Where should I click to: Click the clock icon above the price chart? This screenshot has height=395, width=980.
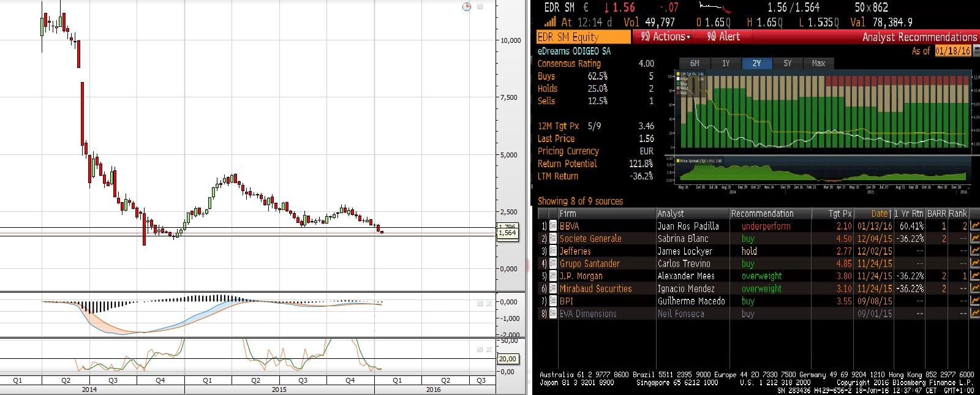(x=467, y=6)
